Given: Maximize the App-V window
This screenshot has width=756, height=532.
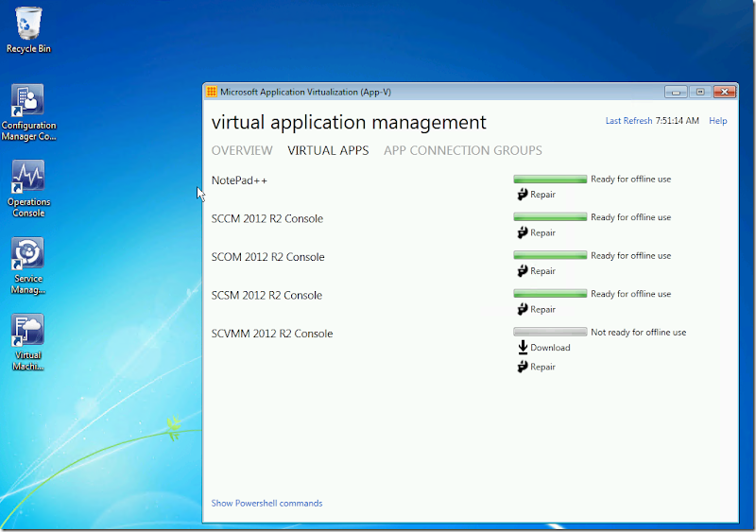Looking at the screenshot, I should pos(700,92).
